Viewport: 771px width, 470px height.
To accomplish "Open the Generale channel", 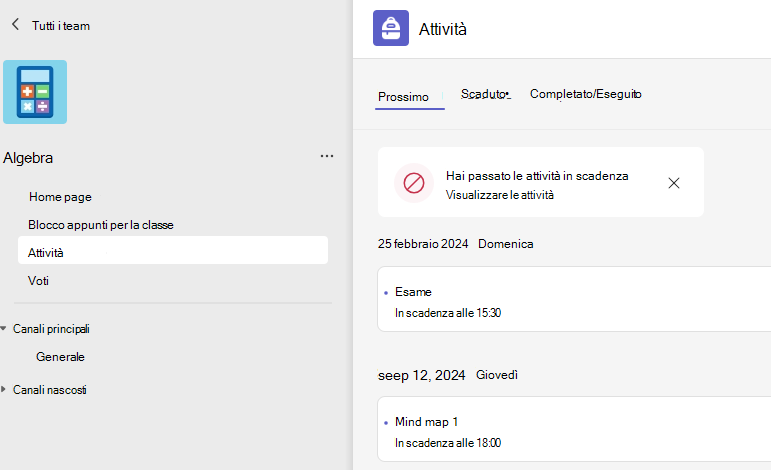I will click(60, 356).
